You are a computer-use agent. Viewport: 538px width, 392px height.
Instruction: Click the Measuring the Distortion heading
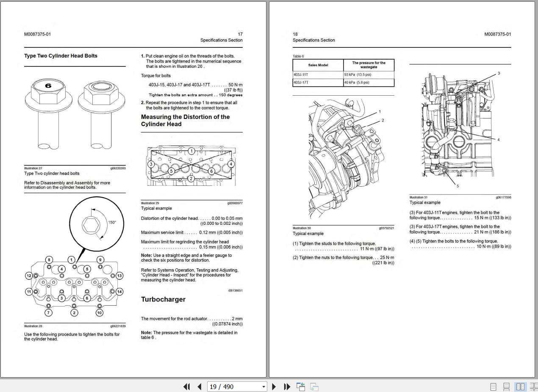tap(185, 121)
